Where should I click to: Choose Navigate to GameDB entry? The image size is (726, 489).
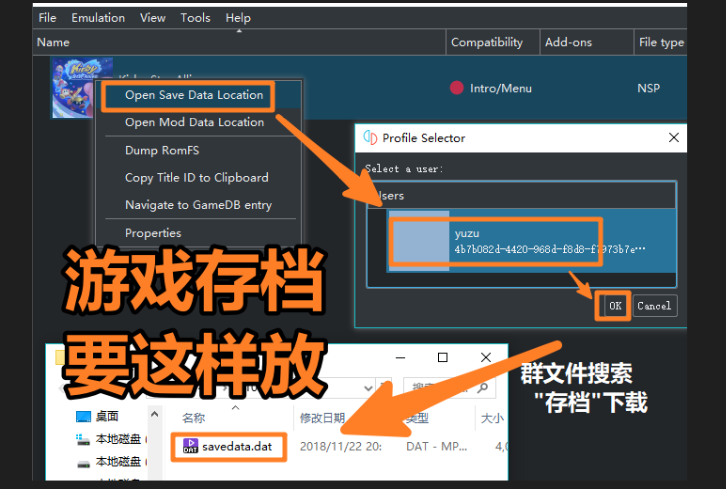point(198,205)
